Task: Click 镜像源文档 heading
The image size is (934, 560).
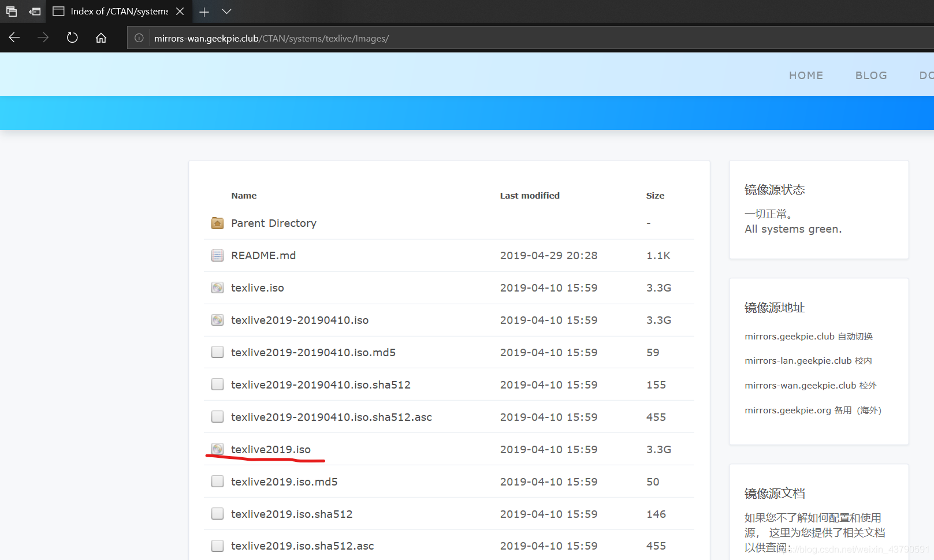Action: [x=775, y=493]
